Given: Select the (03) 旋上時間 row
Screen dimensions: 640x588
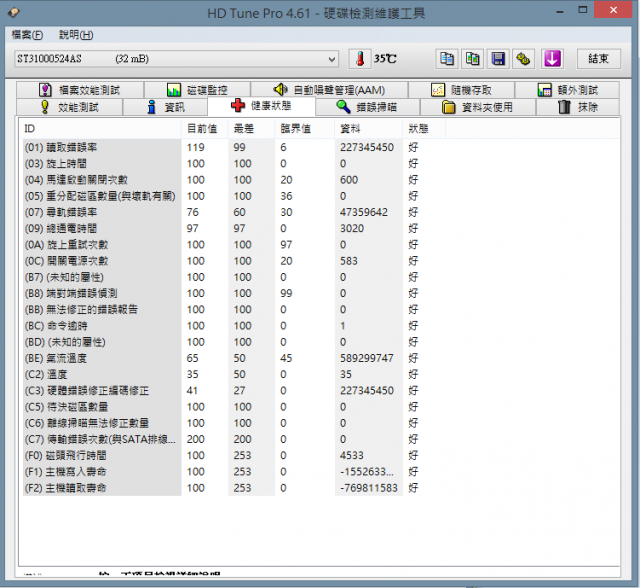Looking at the screenshot, I should [x=234, y=164].
